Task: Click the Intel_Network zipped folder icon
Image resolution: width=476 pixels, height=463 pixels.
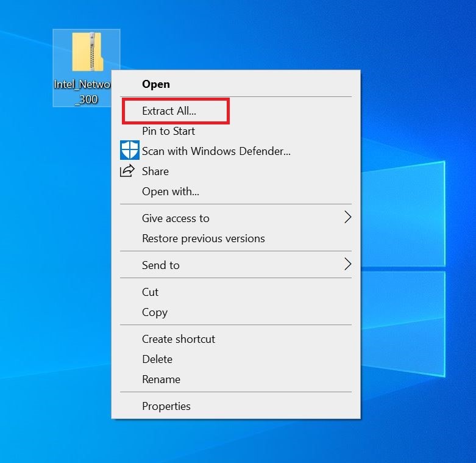Action: [x=87, y=52]
